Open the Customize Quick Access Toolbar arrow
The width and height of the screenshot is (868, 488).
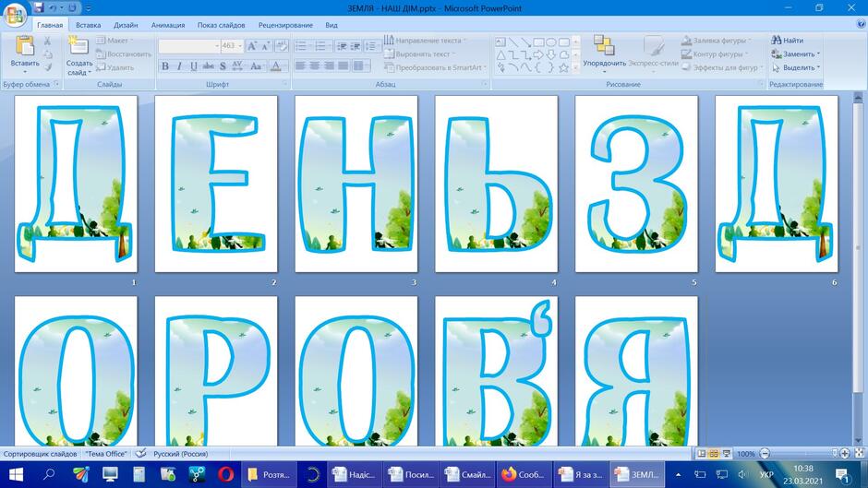coord(89,8)
